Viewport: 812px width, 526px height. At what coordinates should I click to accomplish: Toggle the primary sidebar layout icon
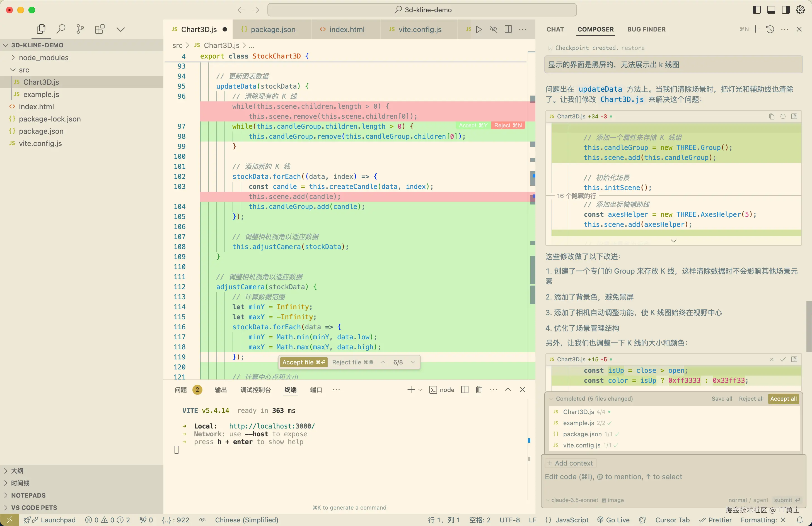point(757,10)
